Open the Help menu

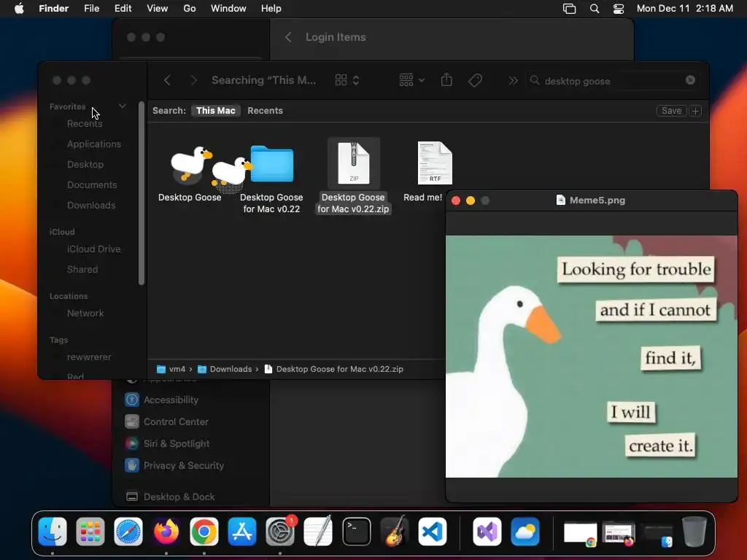click(271, 9)
